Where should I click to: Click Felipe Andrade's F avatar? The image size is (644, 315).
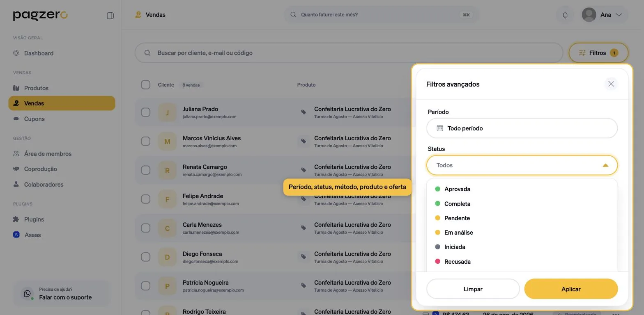coord(167,199)
